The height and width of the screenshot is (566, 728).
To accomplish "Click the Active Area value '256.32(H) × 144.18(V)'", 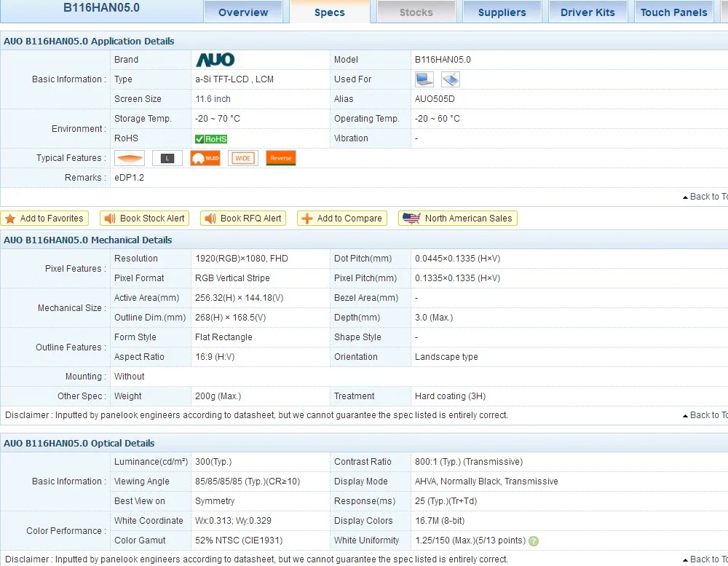I will pyautogui.click(x=239, y=298).
